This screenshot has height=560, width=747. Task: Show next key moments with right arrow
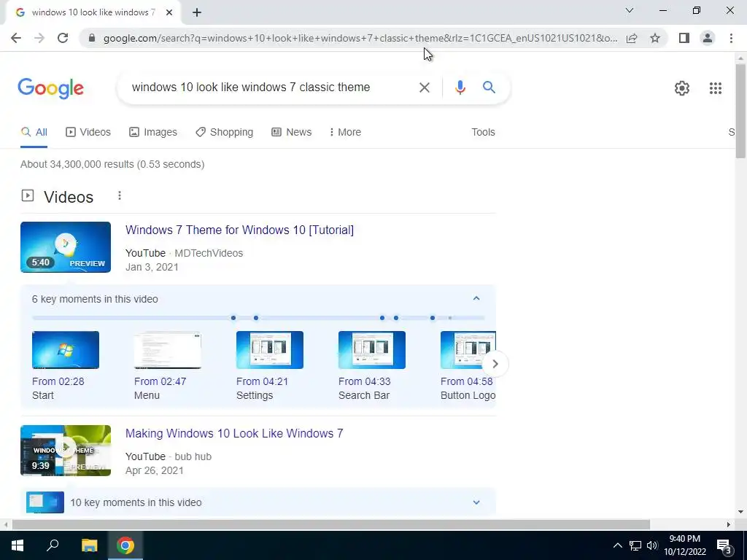pyautogui.click(x=495, y=364)
